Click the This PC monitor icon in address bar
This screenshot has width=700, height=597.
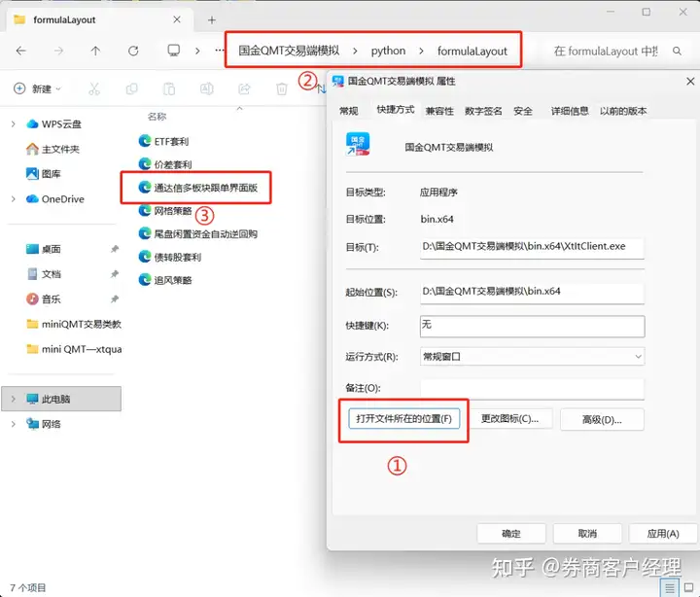pyautogui.click(x=174, y=51)
